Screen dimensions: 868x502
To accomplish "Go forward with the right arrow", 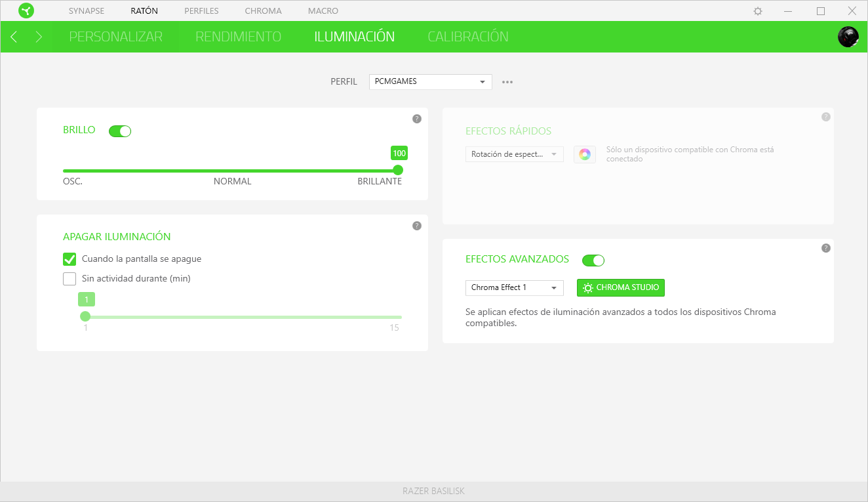I will 39,37.
